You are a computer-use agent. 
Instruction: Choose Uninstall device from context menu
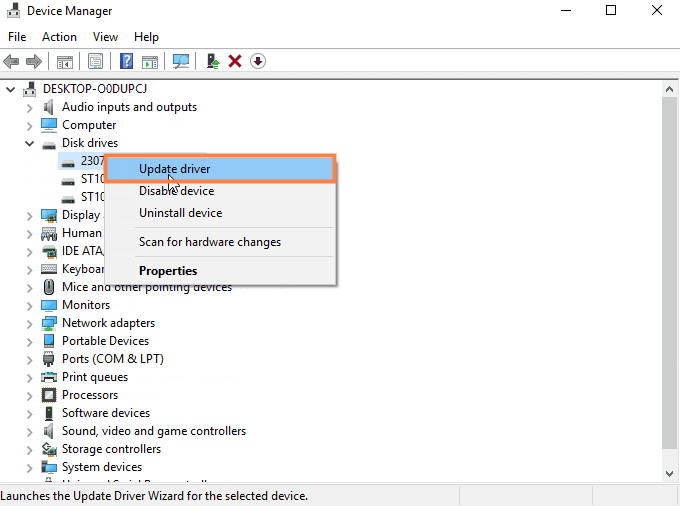(x=220, y=213)
